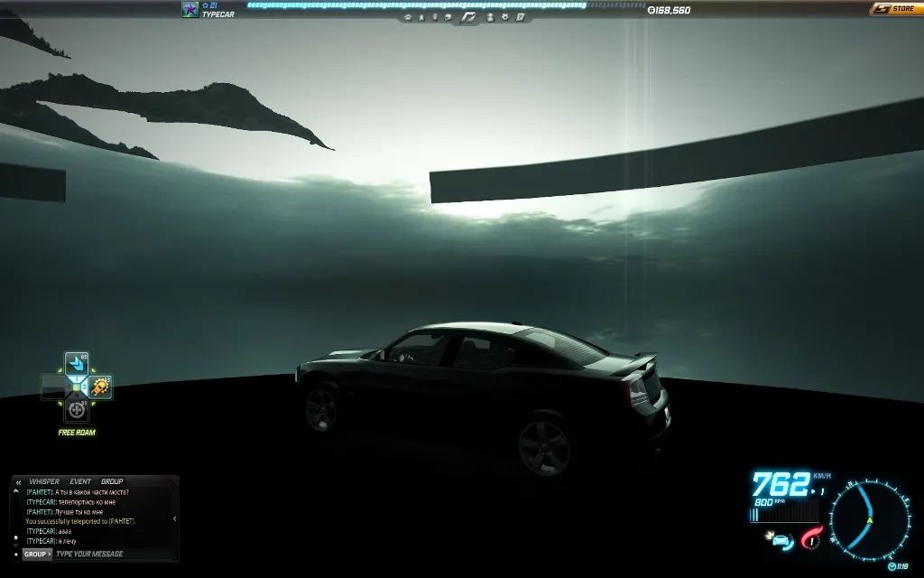
Task: Collapse the chat panel with double arrow
Action: (18, 482)
